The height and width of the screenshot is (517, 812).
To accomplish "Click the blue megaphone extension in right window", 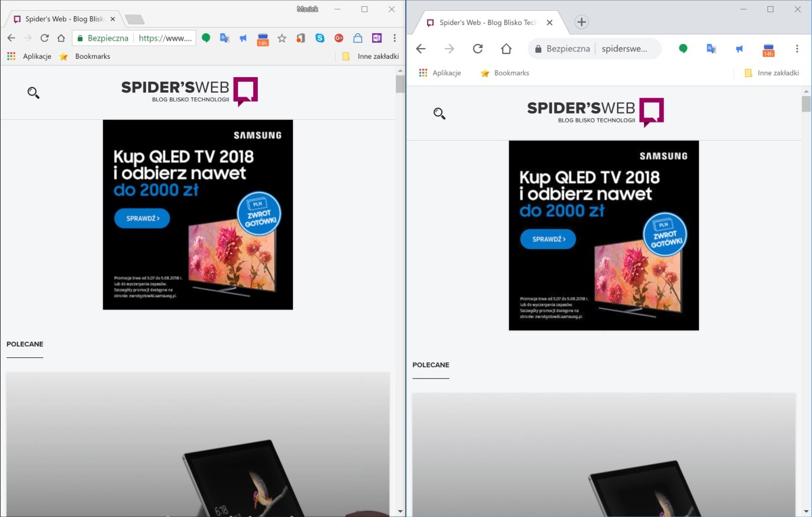I will click(740, 49).
